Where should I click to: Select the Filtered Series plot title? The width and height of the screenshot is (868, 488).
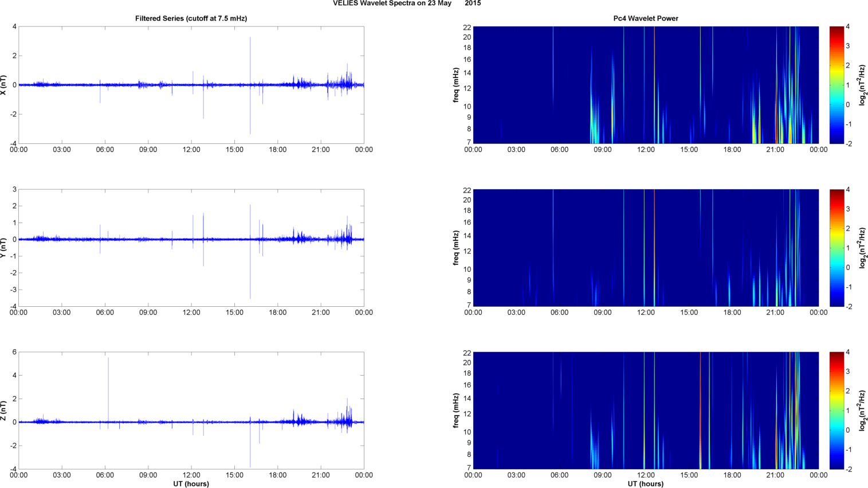point(191,18)
